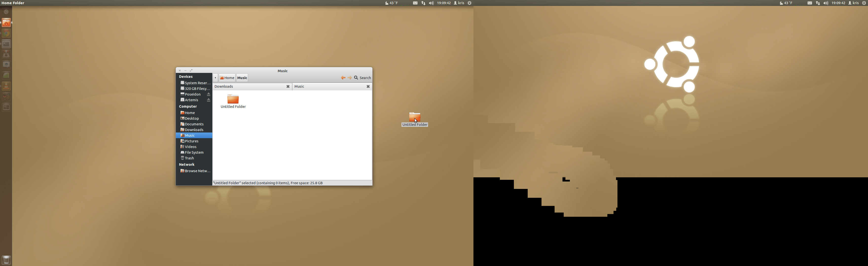Click the Music path bar button
This screenshot has height=266, width=868.
click(242, 78)
